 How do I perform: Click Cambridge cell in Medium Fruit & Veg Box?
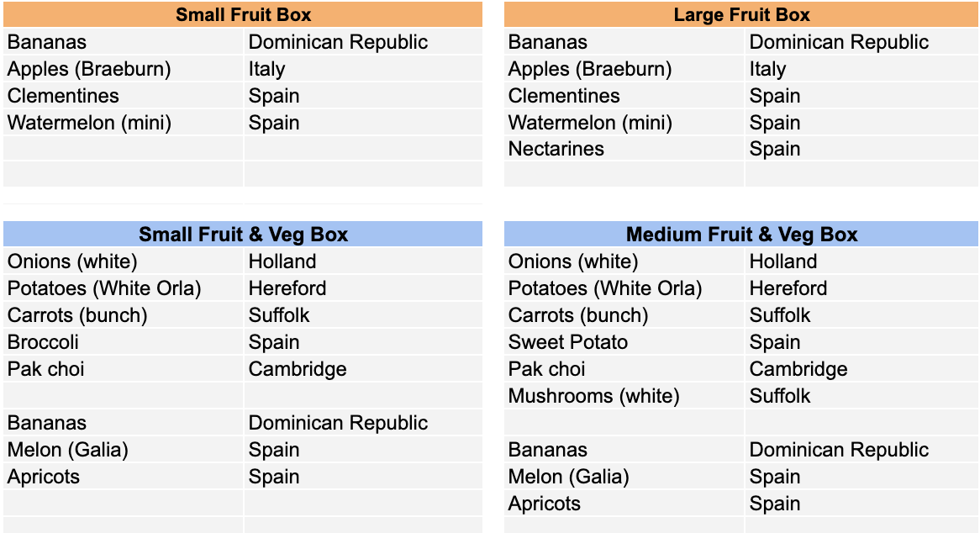(861, 369)
